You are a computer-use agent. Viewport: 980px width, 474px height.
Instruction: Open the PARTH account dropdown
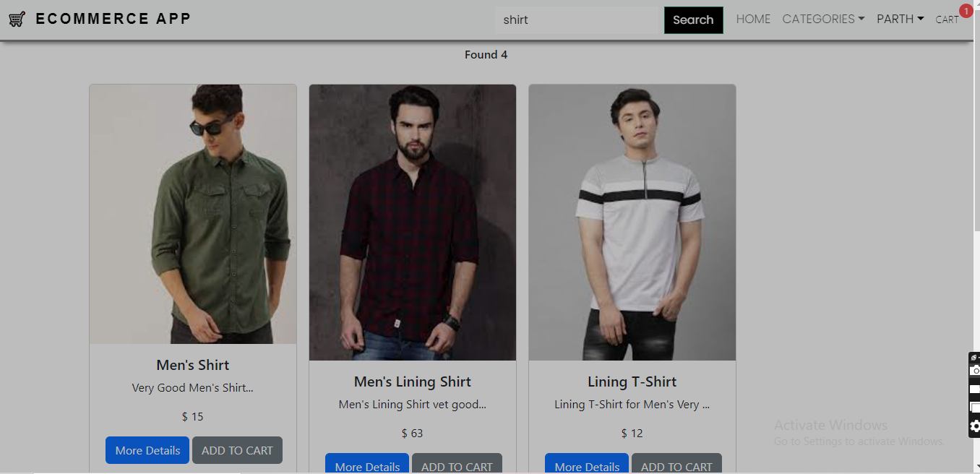click(899, 19)
